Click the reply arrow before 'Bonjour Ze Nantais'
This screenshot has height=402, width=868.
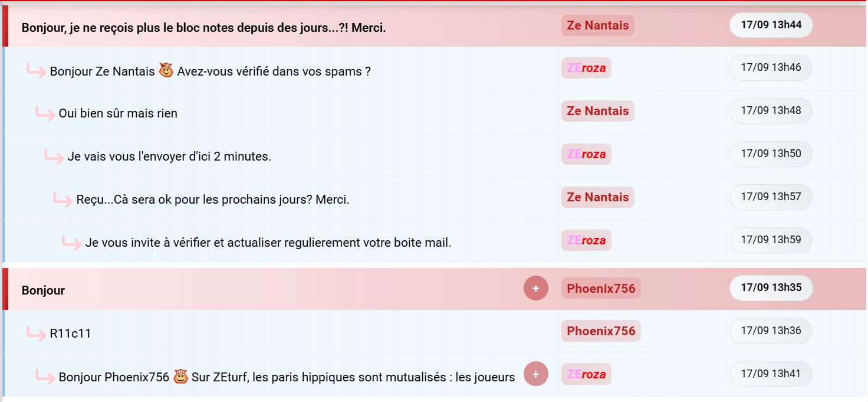(37, 71)
